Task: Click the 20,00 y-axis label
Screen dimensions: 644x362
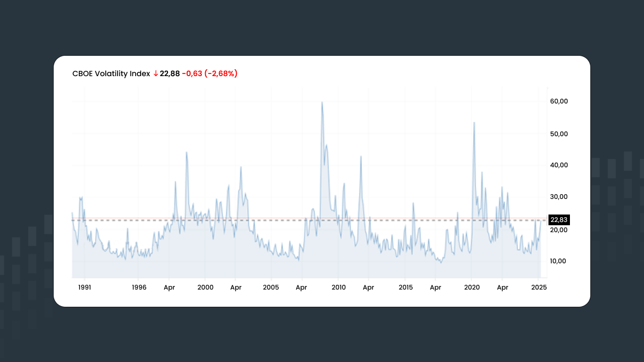Action: point(559,230)
